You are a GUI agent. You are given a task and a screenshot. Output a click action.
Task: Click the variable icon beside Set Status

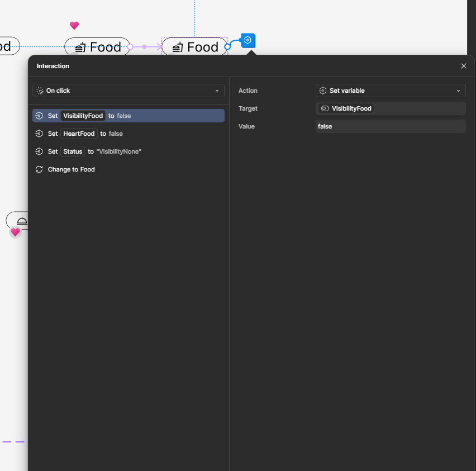[39, 151]
